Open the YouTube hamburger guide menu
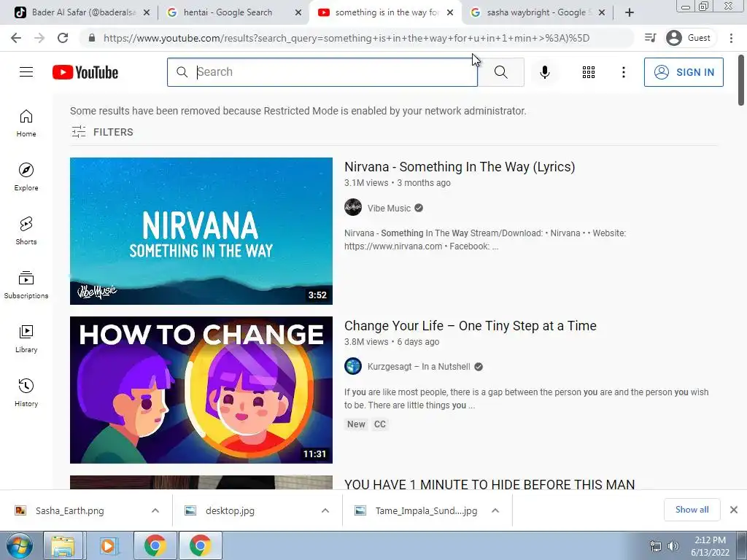The width and height of the screenshot is (747, 560). click(26, 72)
